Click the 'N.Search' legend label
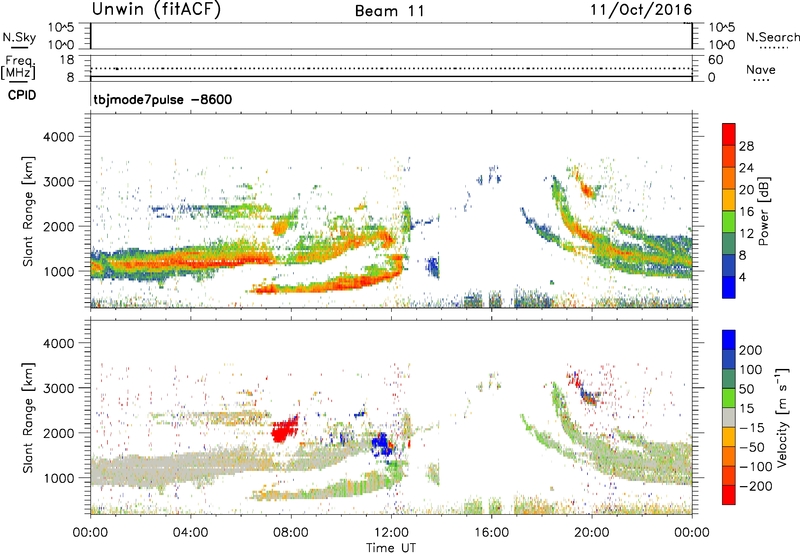800x554 pixels. (772, 37)
